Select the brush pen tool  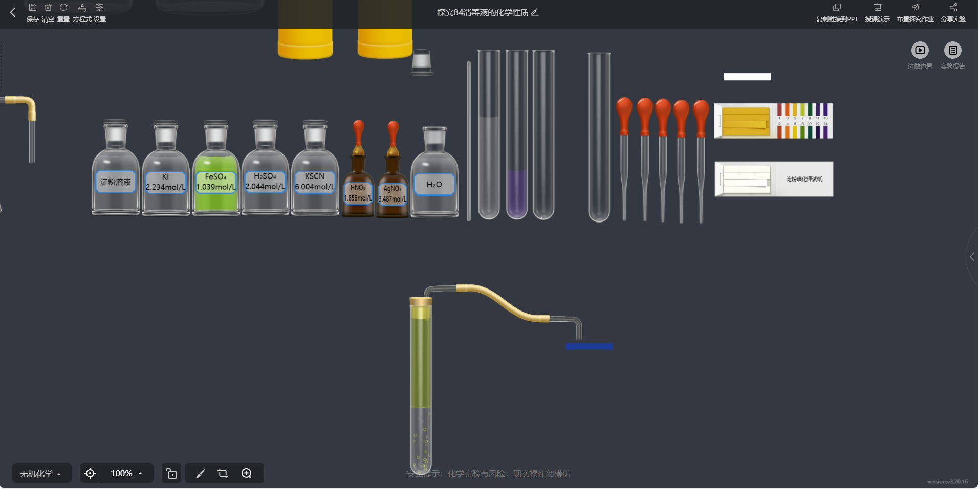[200, 473]
